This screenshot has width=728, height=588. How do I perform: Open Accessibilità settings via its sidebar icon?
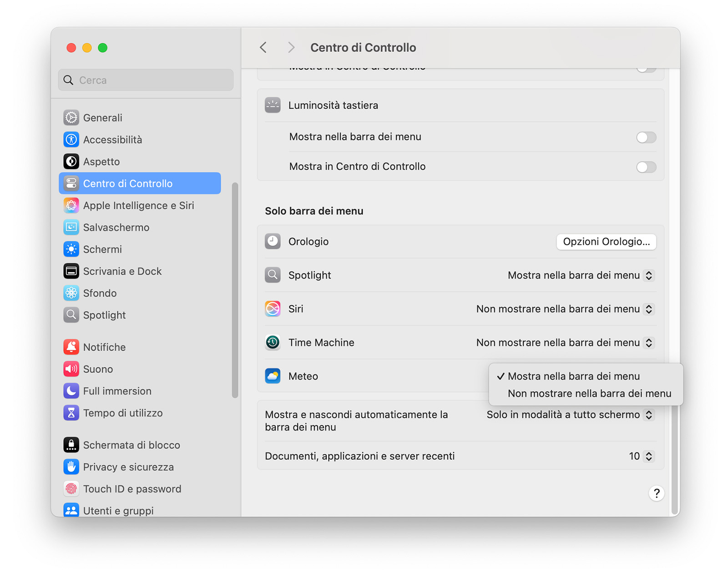tap(71, 140)
